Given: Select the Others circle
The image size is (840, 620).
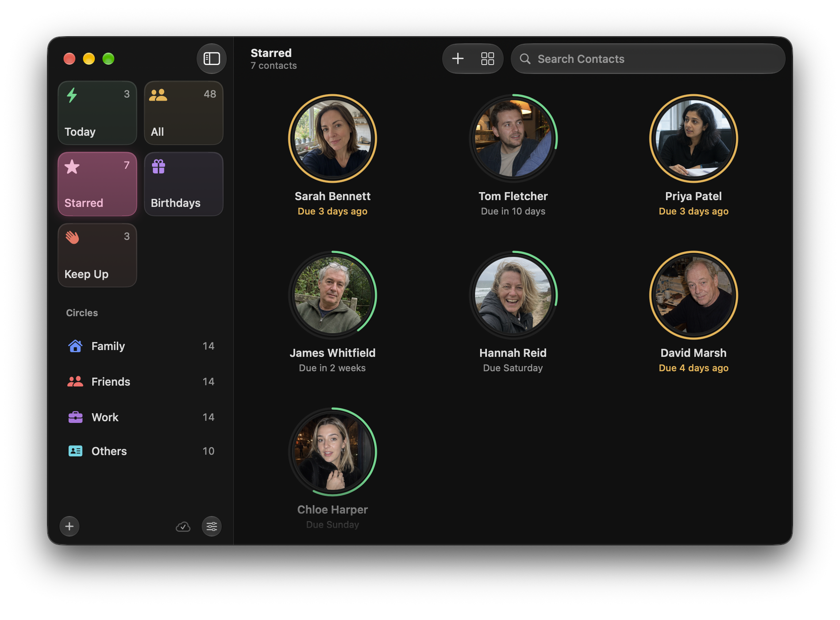Looking at the screenshot, I should point(141,451).
